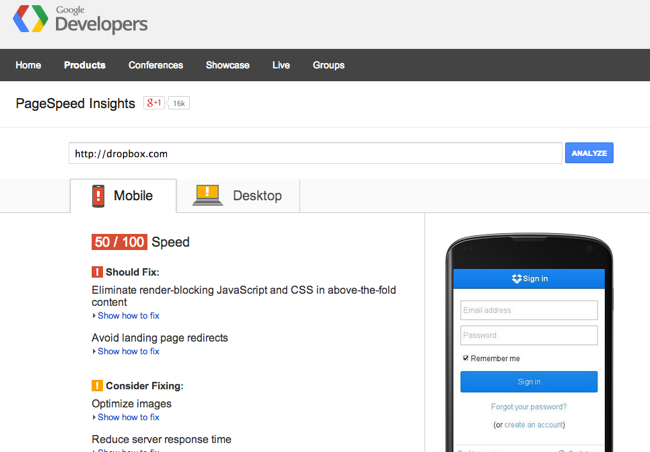Switch to the Desktop tab
The height and width of the screenshot is (452, 650).
[x=238, y=196]
